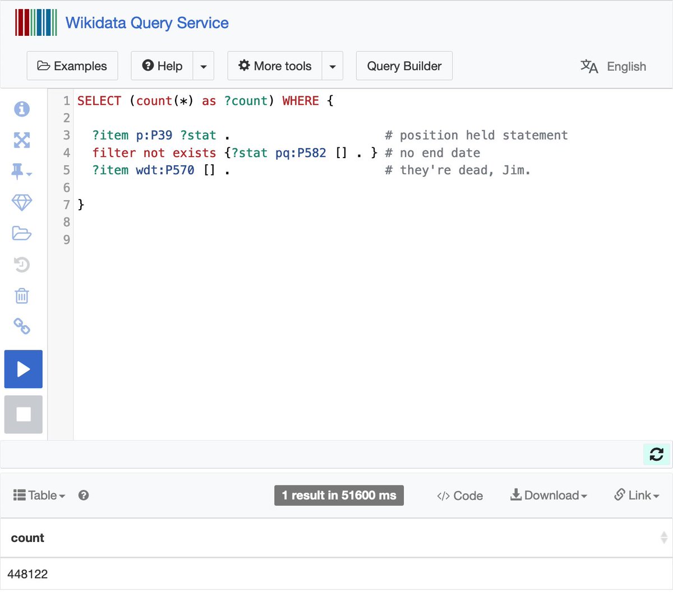Run the query with the blue play button
The height and width of the screenshot is (616, 673).
tap(24, 369)
